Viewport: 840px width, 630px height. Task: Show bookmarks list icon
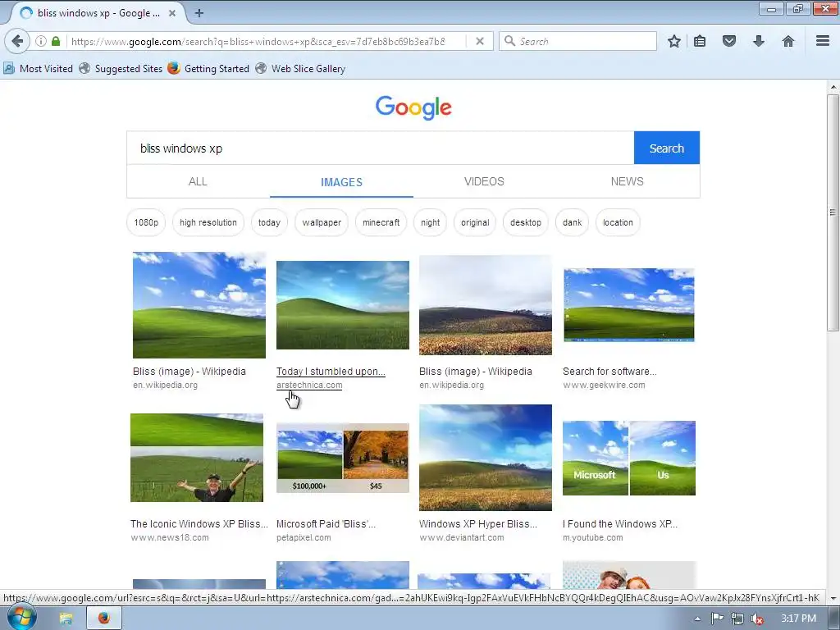click(x=700, y=41)
